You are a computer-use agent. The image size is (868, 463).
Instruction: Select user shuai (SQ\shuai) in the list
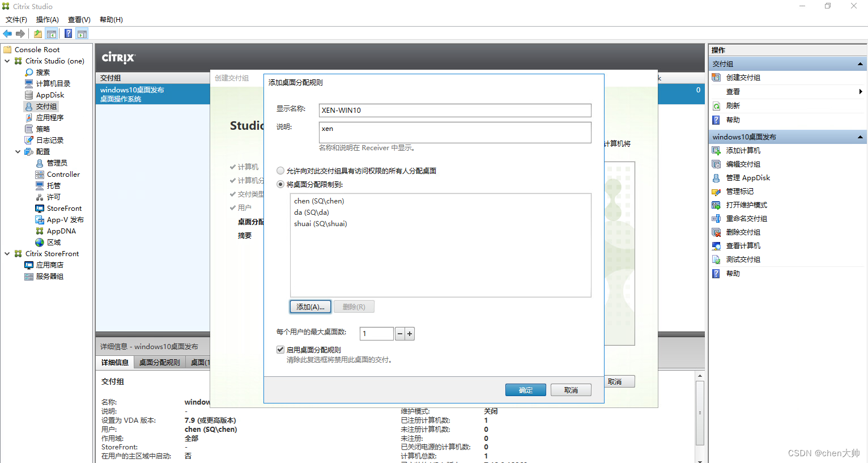(321, 224)
